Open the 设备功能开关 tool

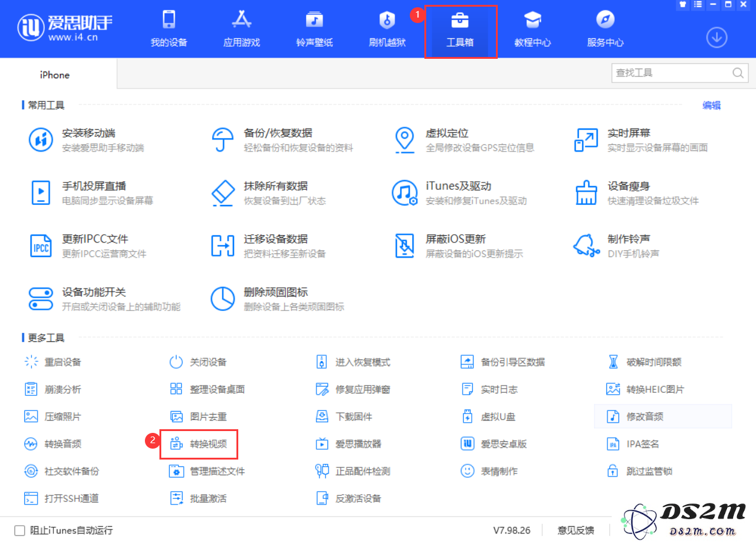pos(105,299)
